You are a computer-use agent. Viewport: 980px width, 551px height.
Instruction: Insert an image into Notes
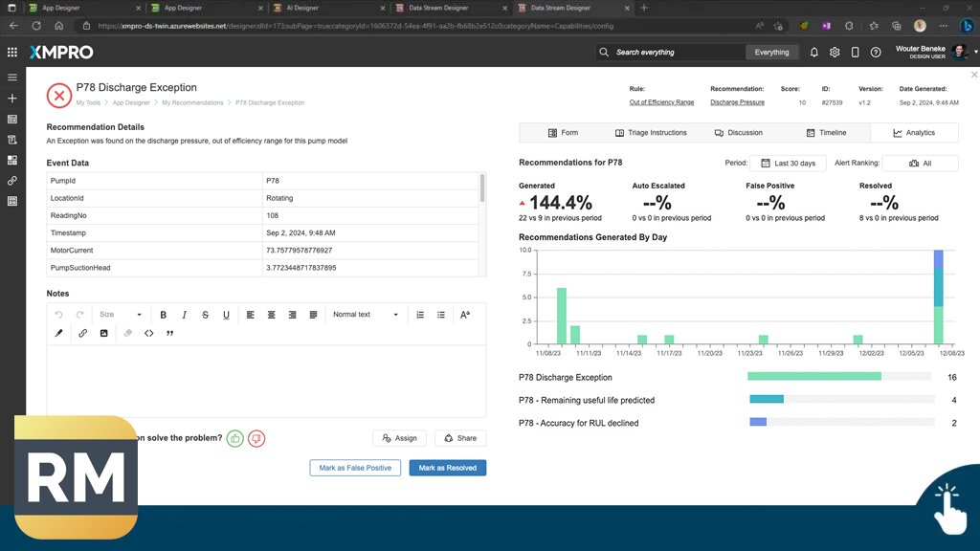(104, 334)
